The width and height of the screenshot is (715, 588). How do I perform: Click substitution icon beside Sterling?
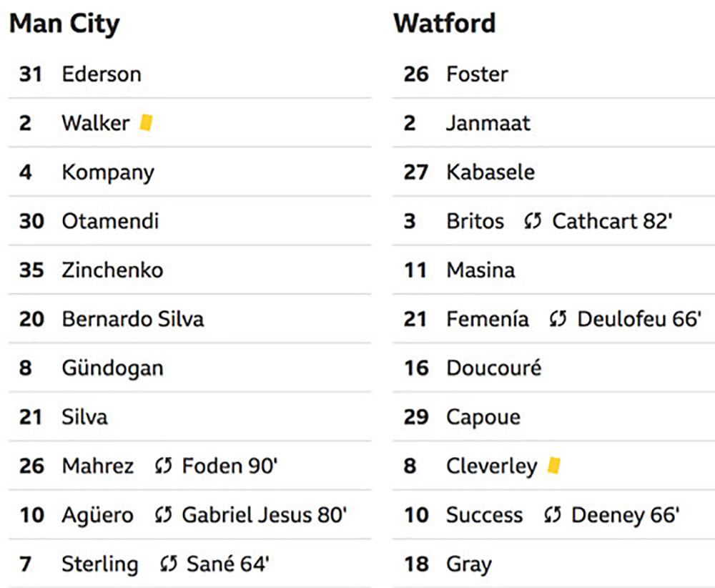pos(168,564)
